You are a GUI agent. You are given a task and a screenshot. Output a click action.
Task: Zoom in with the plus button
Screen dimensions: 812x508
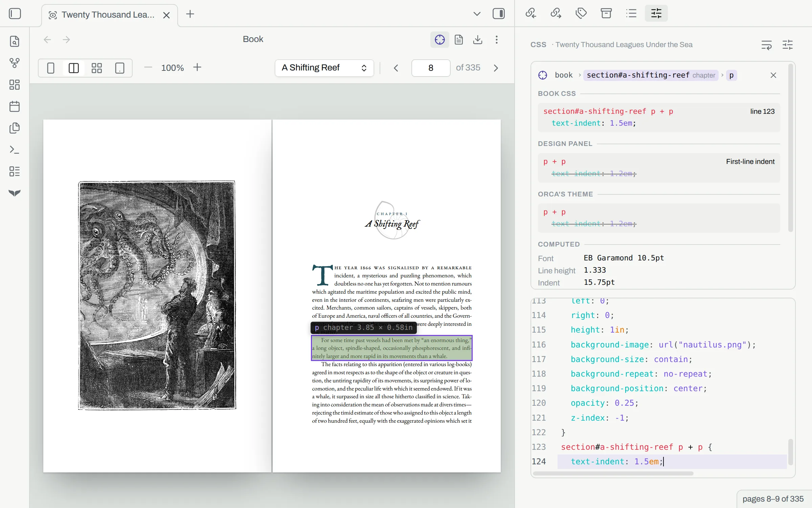(x=197, y=67)
